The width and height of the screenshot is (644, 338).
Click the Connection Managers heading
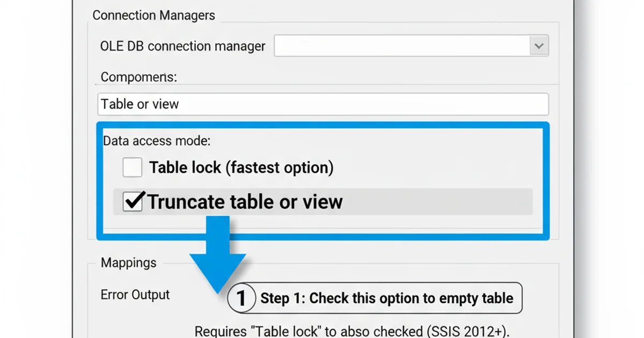[x=153, y=15]
